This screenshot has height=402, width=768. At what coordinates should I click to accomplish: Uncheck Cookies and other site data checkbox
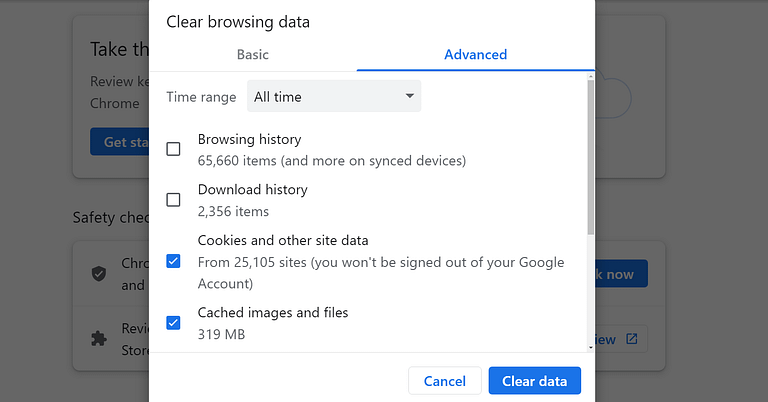(x=173, y=261)
